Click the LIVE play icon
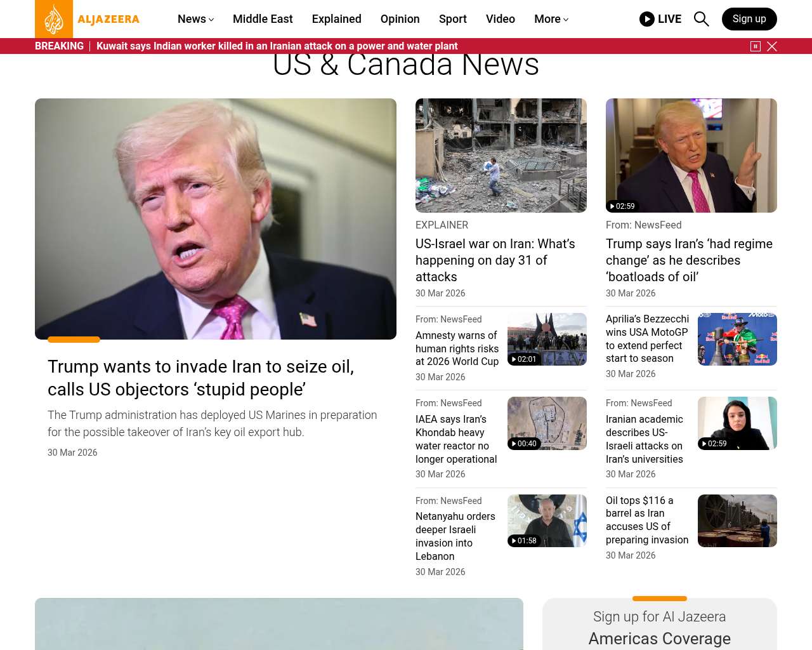 (x=647, y=19)
